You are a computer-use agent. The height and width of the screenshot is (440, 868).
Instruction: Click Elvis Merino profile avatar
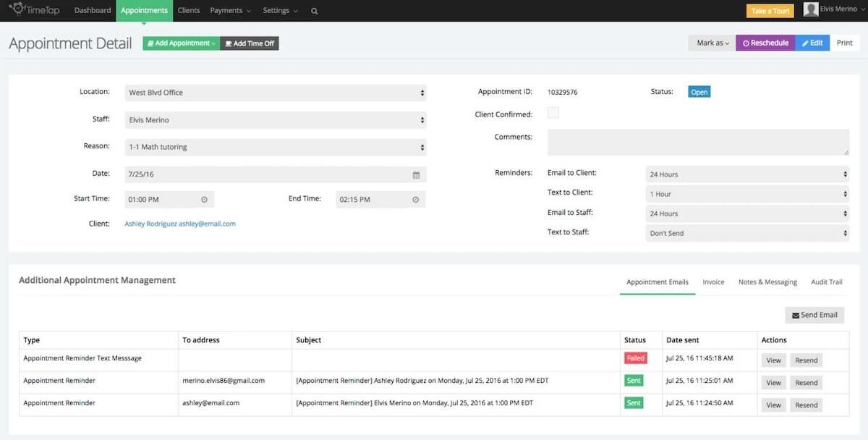[811, 10]
